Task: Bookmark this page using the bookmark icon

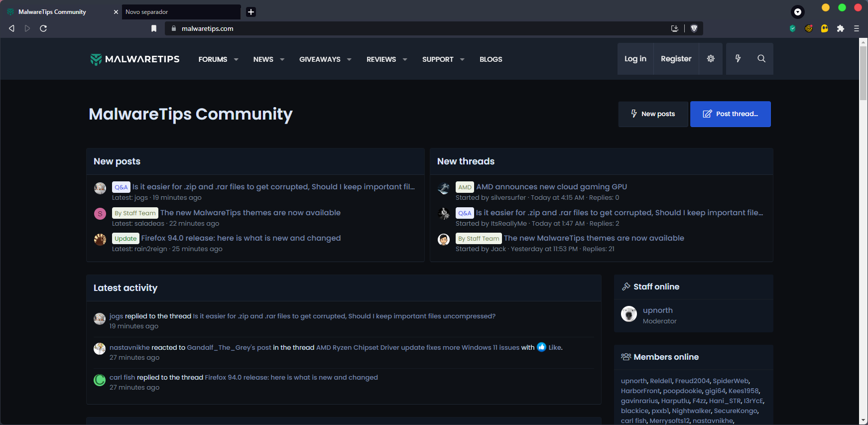Action: 154,28
